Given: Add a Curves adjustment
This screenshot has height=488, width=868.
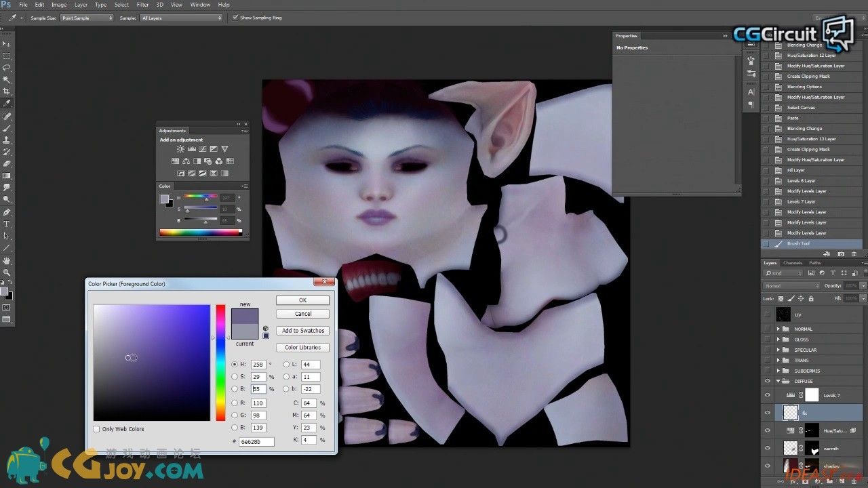Looking at the screenshot, I should (202, 148).
